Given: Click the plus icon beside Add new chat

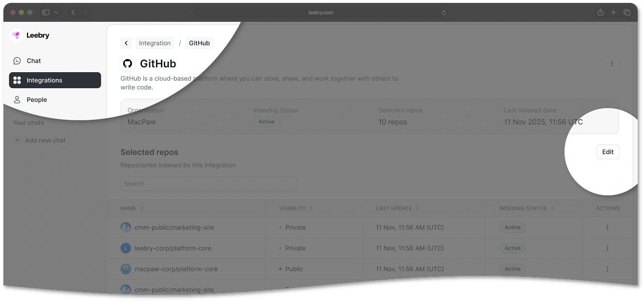Looking at the screenshot, I should click(17, 141).
